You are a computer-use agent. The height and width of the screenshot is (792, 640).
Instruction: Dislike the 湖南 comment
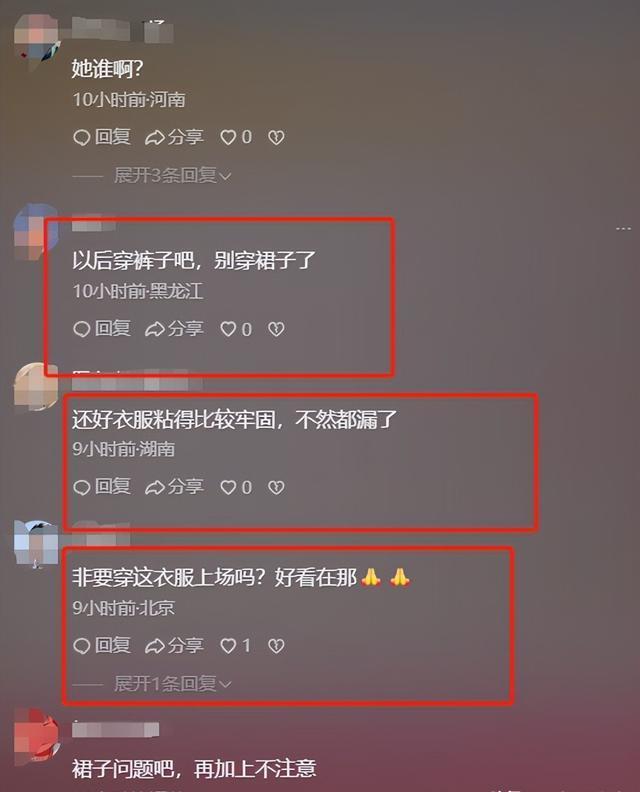276,487
